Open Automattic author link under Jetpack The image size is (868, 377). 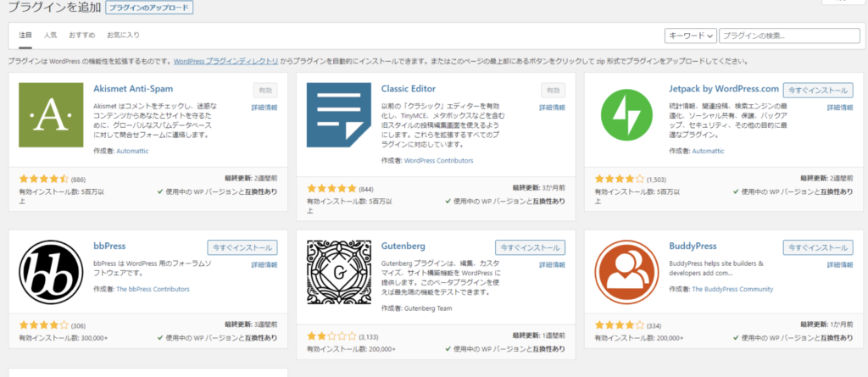708,151
